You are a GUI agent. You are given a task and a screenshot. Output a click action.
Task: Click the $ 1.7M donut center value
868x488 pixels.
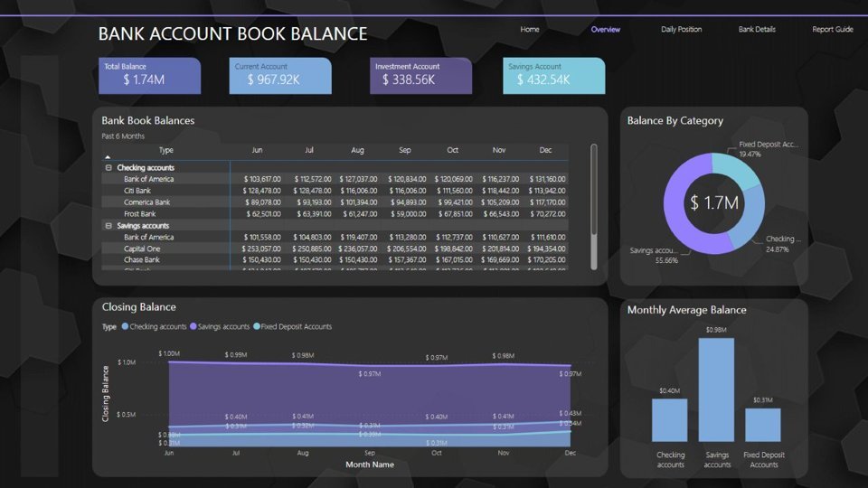click(714, 203)
